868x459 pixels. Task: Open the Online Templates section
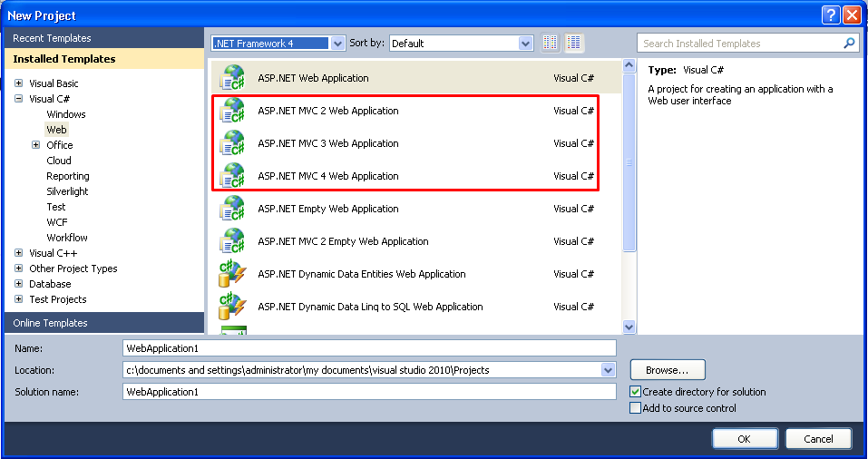click(104, 323)
